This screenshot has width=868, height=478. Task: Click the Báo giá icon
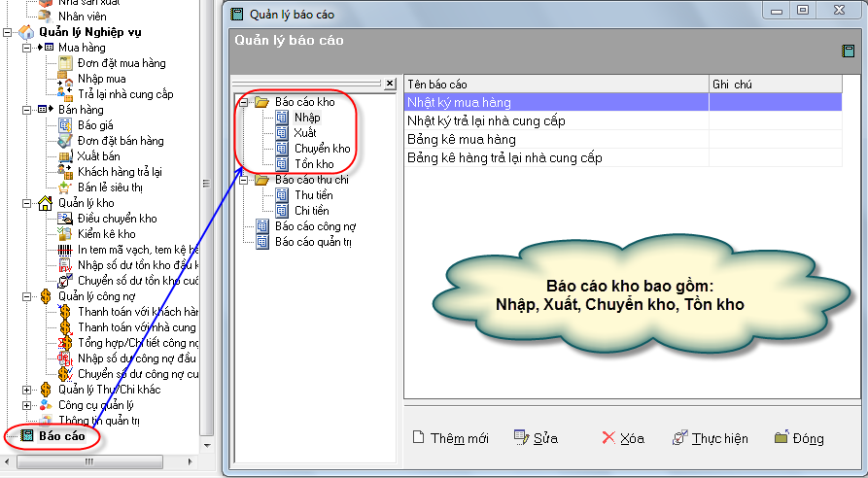pyautogui.click(x=65, y=125)
